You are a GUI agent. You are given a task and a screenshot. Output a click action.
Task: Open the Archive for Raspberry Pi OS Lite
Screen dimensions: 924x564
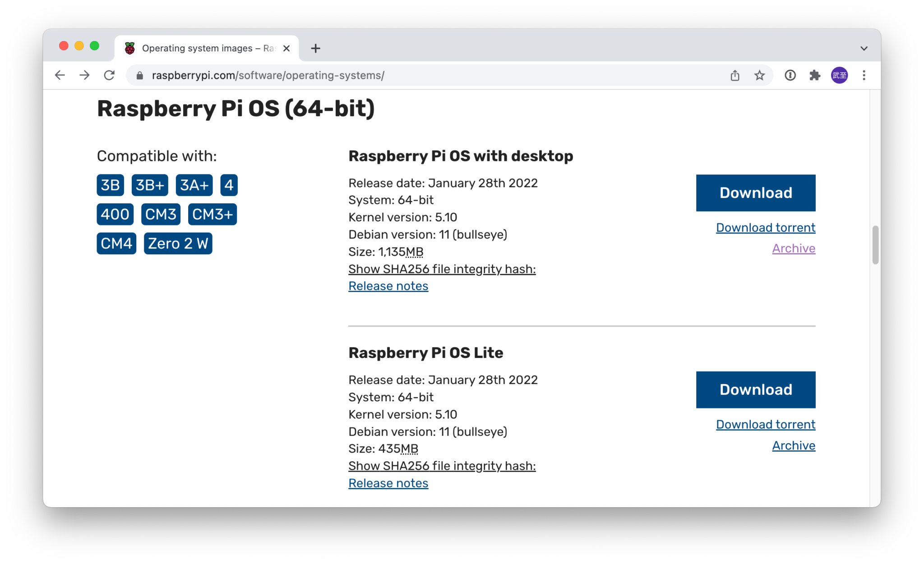(793, 445)
